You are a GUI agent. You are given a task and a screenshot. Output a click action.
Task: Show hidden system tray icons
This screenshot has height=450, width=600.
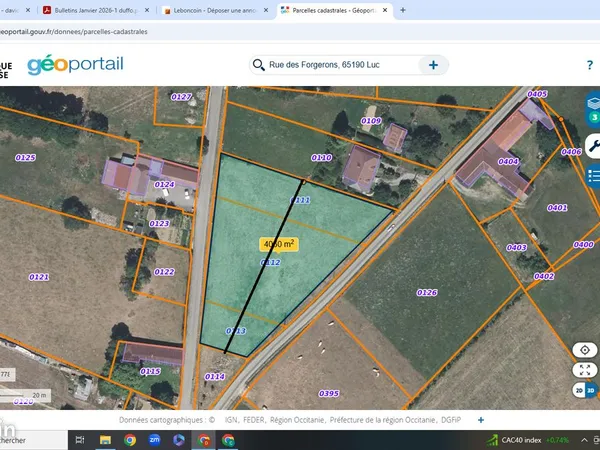pos(584,440)
